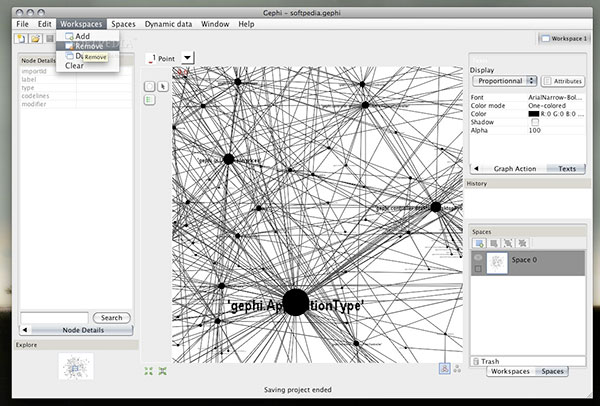Image resolution: width=600 pixels, height=406 pixels.
Task: Click the label row in Node Details
Action: (76, 80)
